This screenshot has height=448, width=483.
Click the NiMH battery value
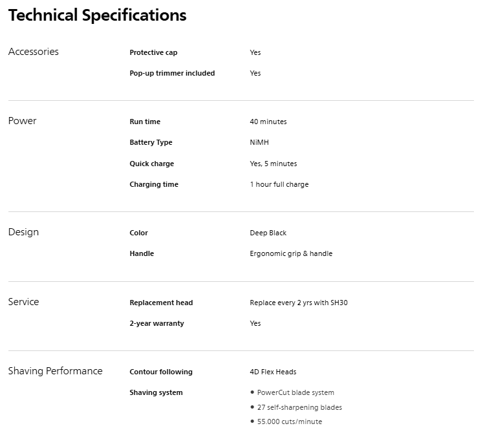click(x=259, y=142)
